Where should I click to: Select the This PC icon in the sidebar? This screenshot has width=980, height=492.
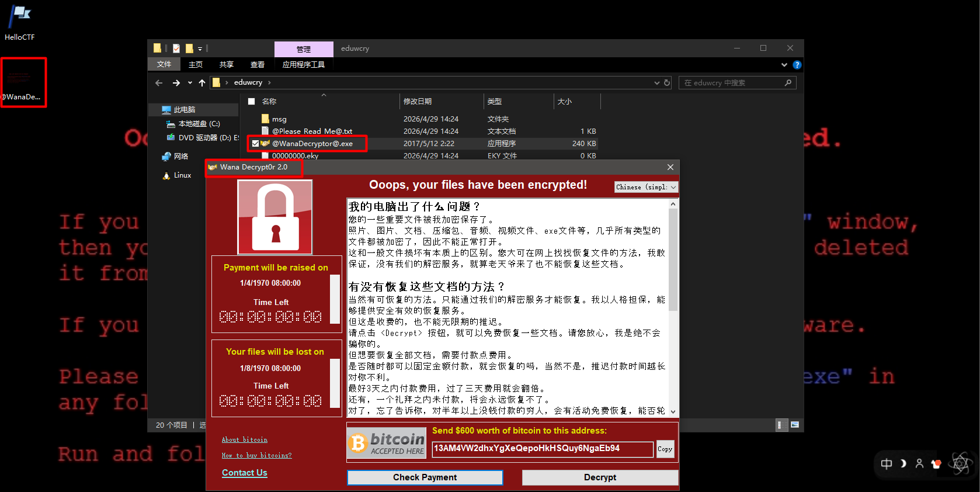click(x=166, y=110)
